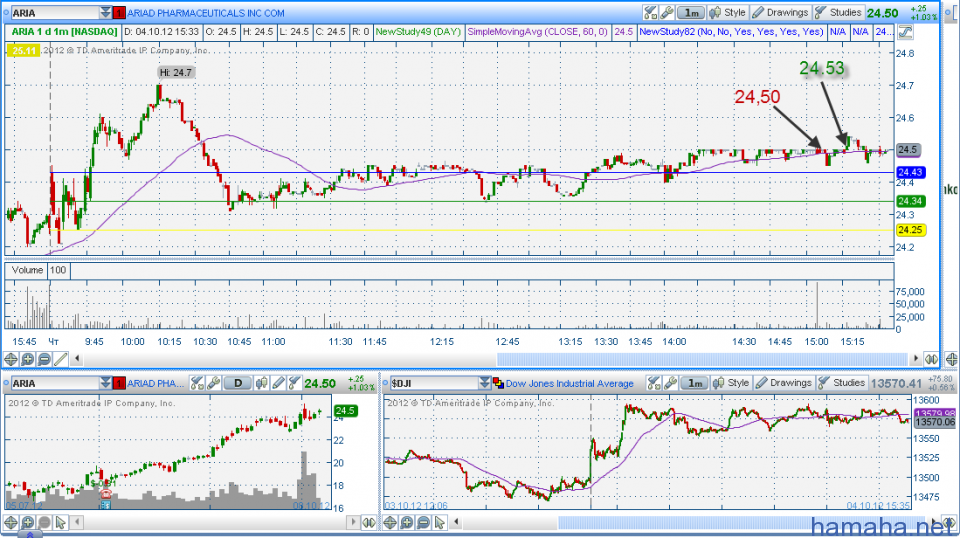Click horizontal scrollbar thumb under top chart

702,359
